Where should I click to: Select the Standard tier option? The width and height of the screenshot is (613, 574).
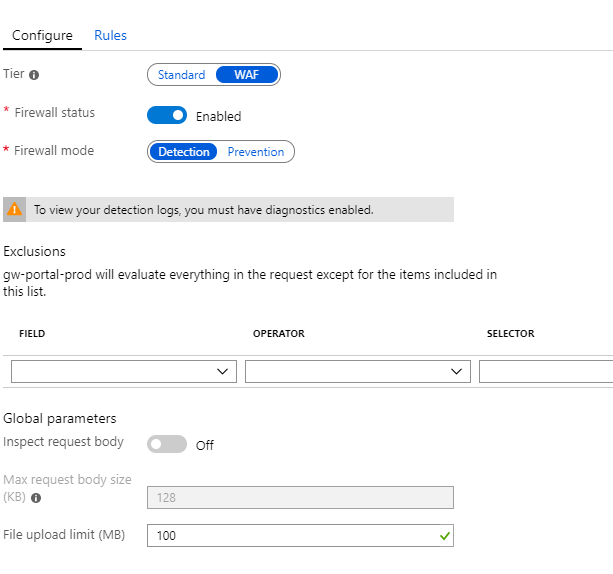181,75
